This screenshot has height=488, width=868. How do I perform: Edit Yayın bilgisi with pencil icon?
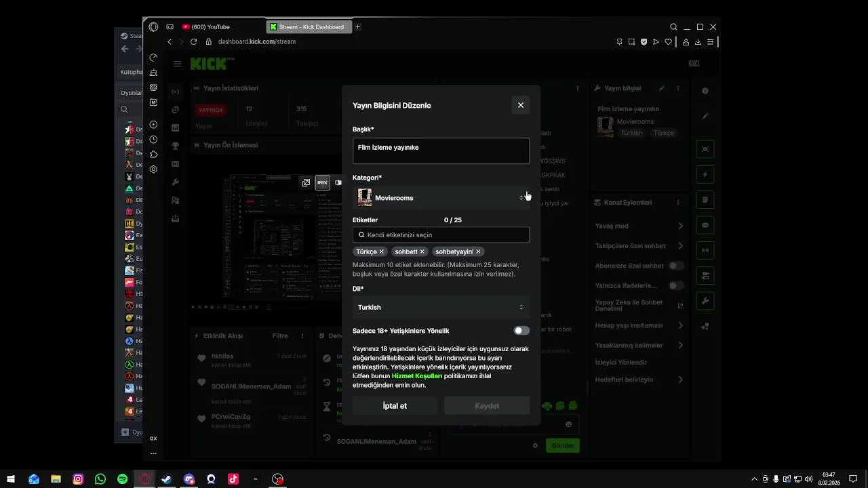662,88
